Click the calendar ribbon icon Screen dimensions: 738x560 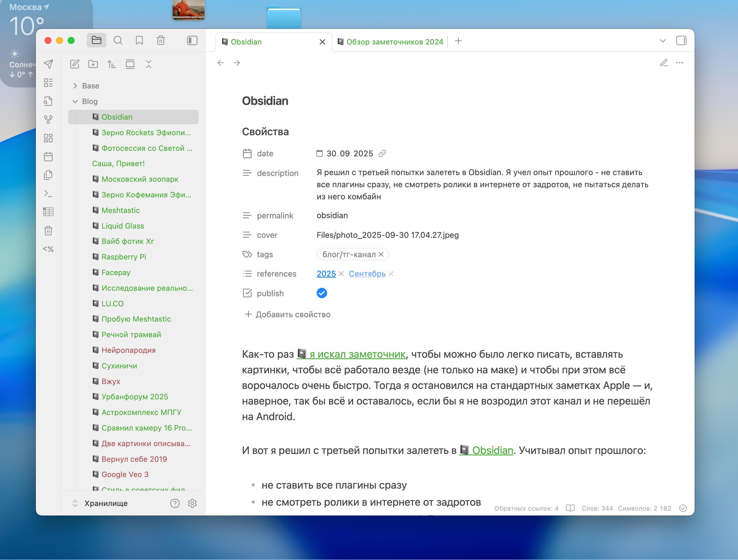[48, 156]
